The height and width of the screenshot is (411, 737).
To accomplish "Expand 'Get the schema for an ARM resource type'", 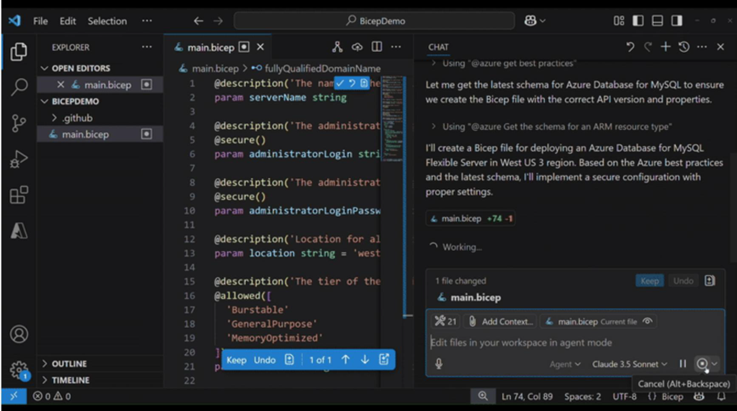I will (551, 126).
